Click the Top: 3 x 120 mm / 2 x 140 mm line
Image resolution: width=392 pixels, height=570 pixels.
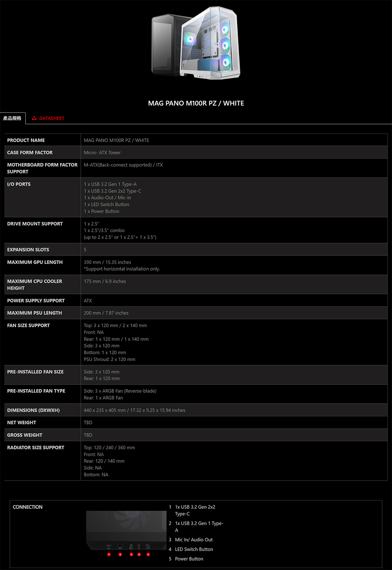115,325
